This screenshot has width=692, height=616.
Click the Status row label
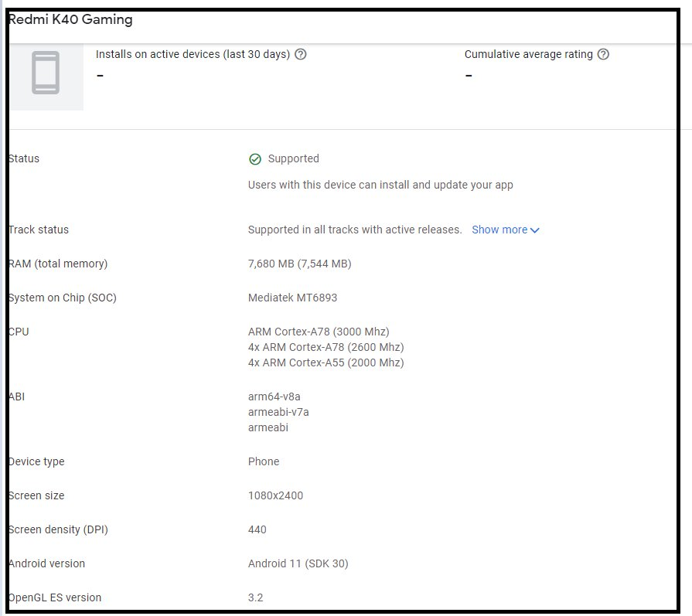[x=24, y=159]
